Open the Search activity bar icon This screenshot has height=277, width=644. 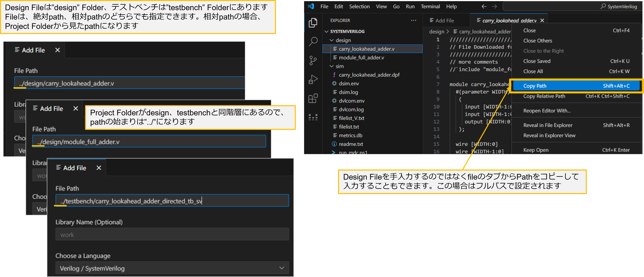[313, 41]
